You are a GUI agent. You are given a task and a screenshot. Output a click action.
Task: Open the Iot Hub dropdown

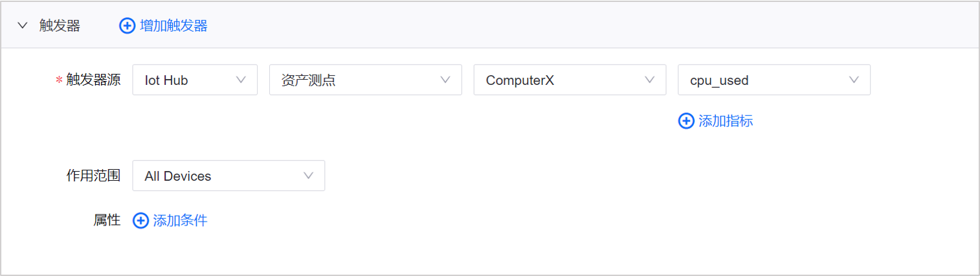coord(188,80)
